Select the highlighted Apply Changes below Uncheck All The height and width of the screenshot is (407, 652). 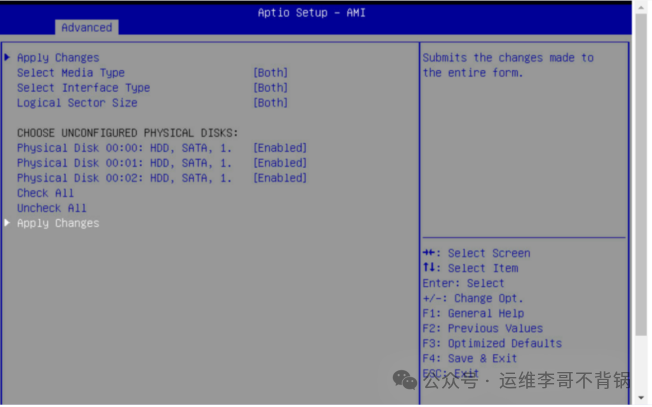click(x=58, y=223)
